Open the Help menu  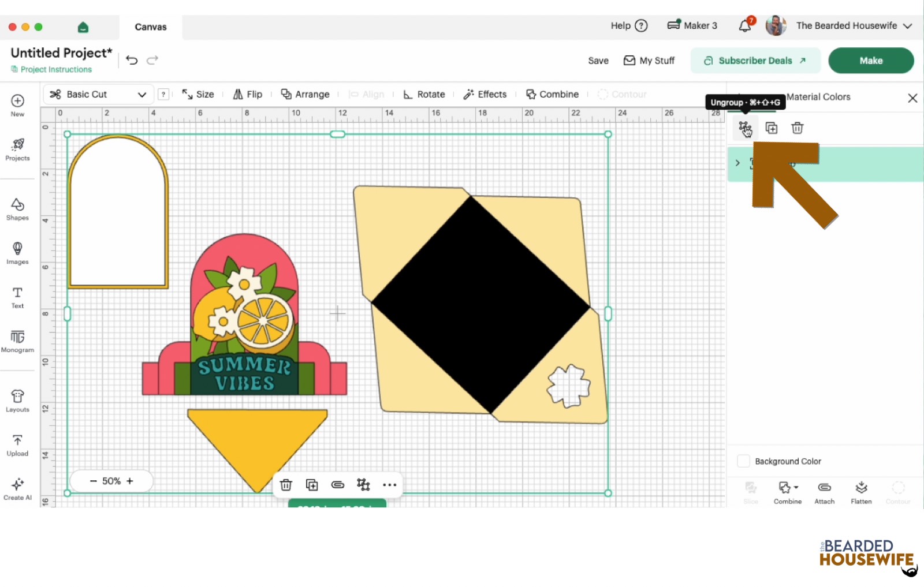[x=629, y=25]
